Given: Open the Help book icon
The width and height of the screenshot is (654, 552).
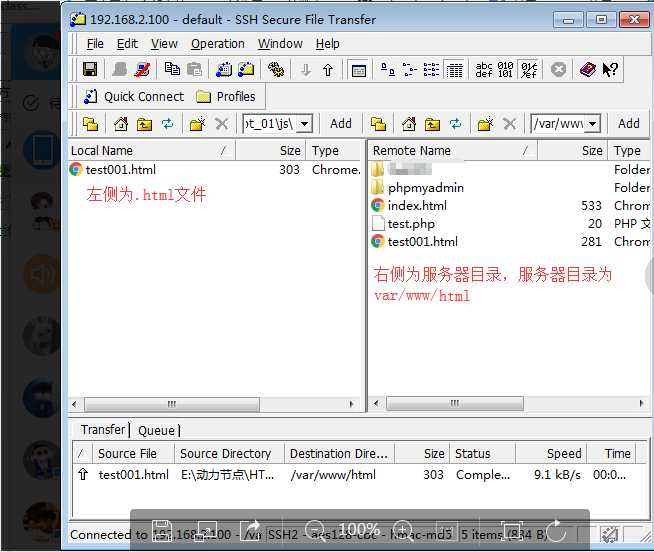Looking at the screenshot, I should [x=588, y=69].
